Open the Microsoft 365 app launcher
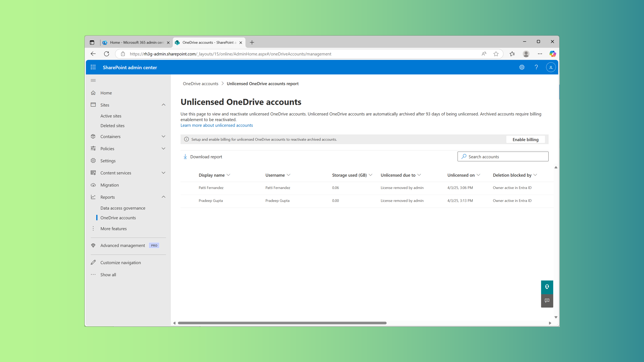 pos(93,67)
